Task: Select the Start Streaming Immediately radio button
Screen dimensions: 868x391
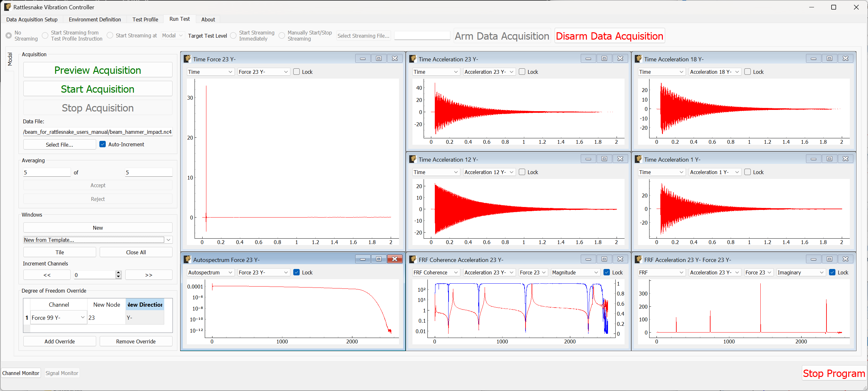Action: point(233,35)
